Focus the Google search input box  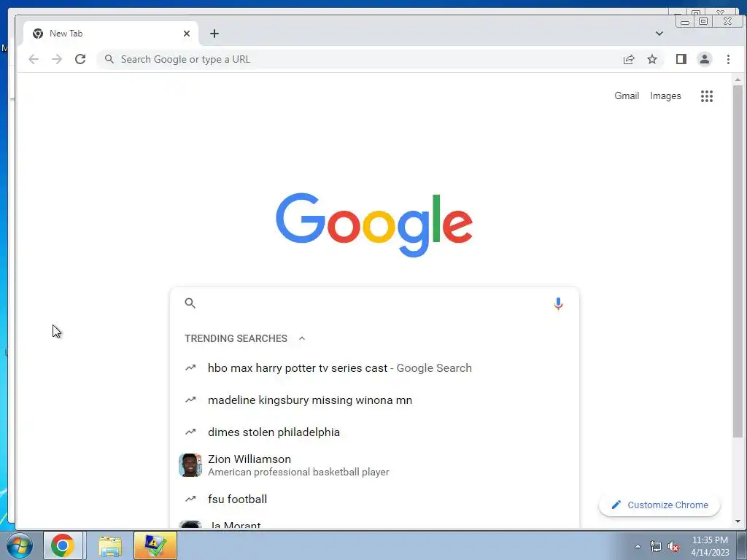[x=374, y=303]
